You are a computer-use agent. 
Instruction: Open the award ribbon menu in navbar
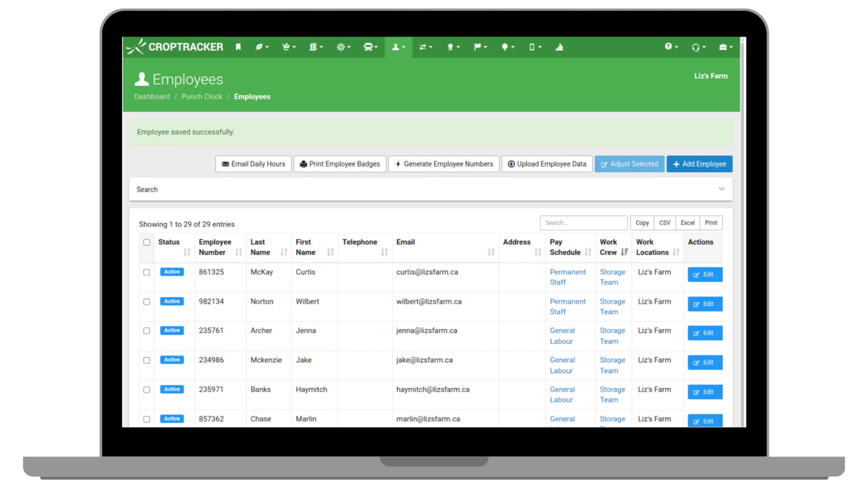(x=453, y=47)
